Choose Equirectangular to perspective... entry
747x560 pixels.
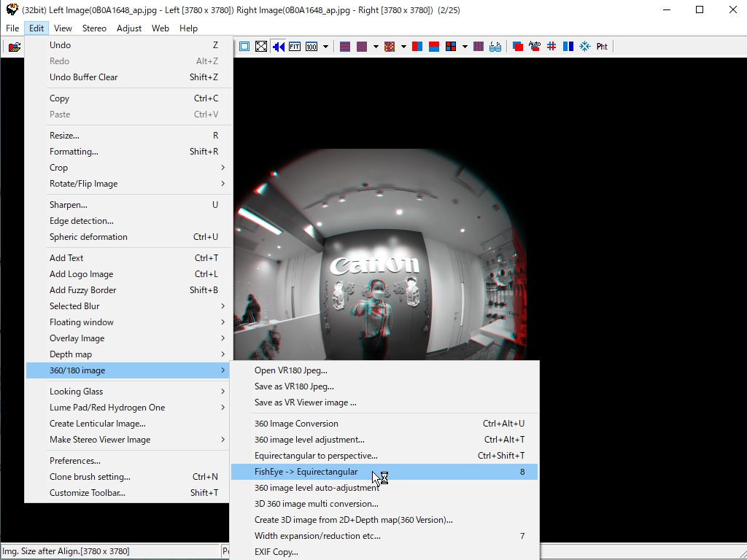tap(384, 456)
